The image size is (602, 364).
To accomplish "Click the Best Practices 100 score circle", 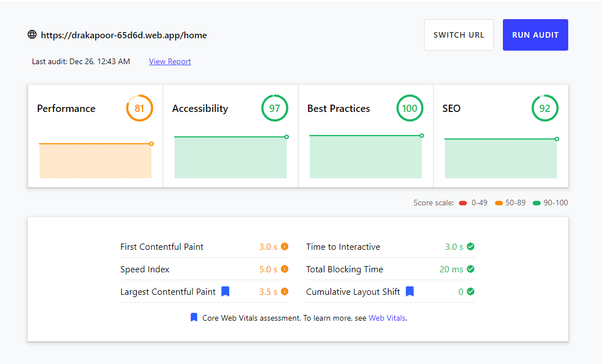I will 410,108.
